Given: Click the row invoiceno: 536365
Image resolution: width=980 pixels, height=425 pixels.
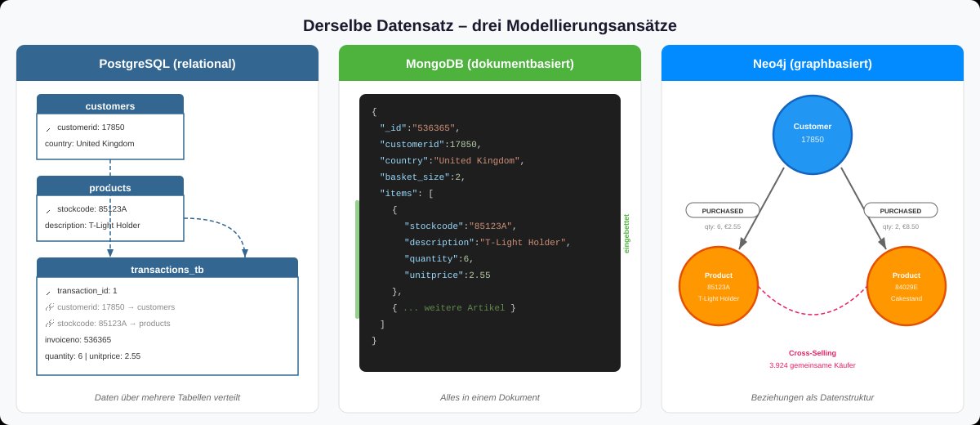Looking at the screenshot, I should 78,340.
